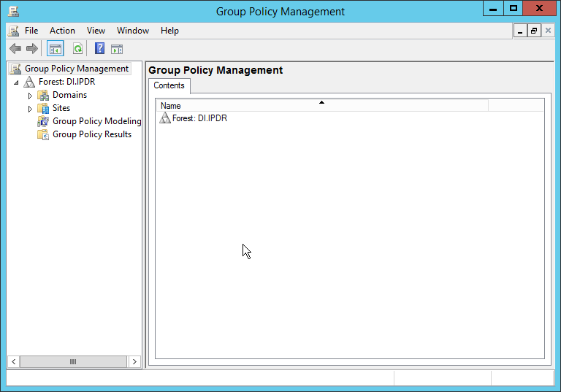Image resolution: width=561 pixels, height=392 pixels.
Task: Toggle the Show/Hide Console Tree button
Action: (x=55, y=49)
